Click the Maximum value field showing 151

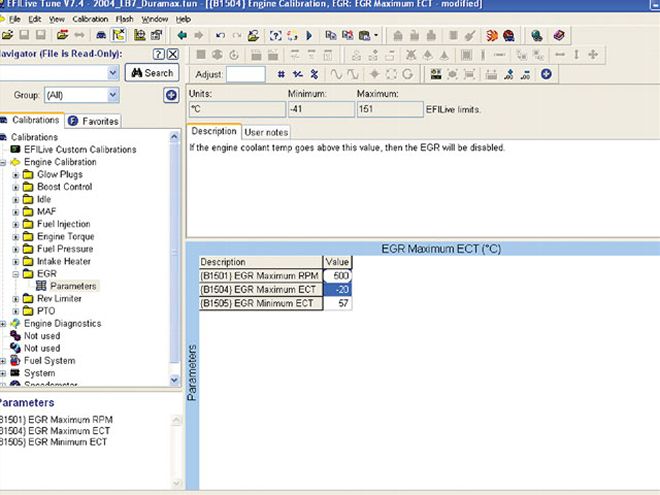[390, 109]
